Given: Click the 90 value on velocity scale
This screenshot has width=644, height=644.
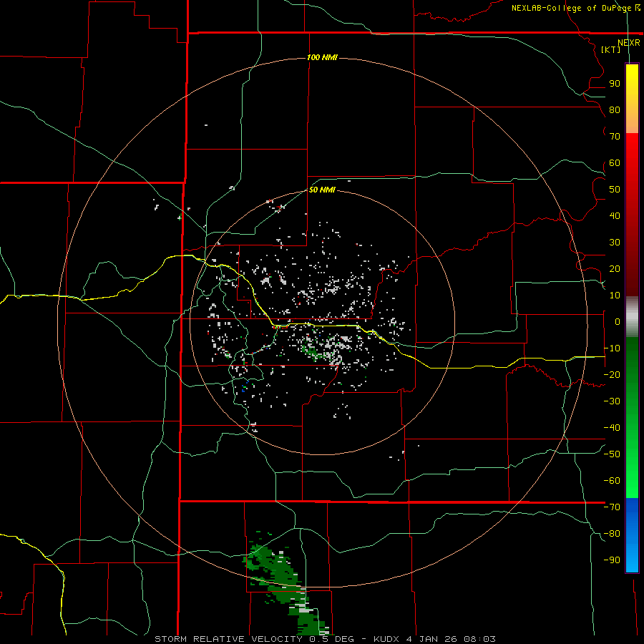Looking at the screenshot, I should [x=615, y=84].
